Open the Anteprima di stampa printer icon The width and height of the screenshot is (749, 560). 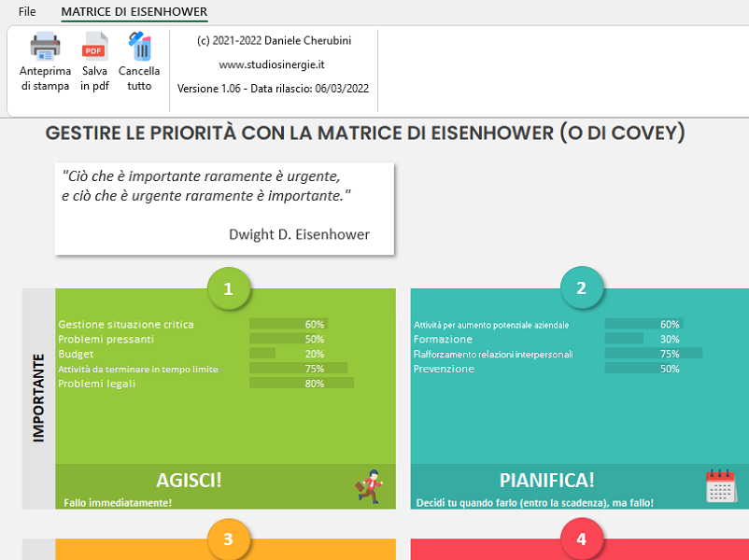tap(45, 47)
